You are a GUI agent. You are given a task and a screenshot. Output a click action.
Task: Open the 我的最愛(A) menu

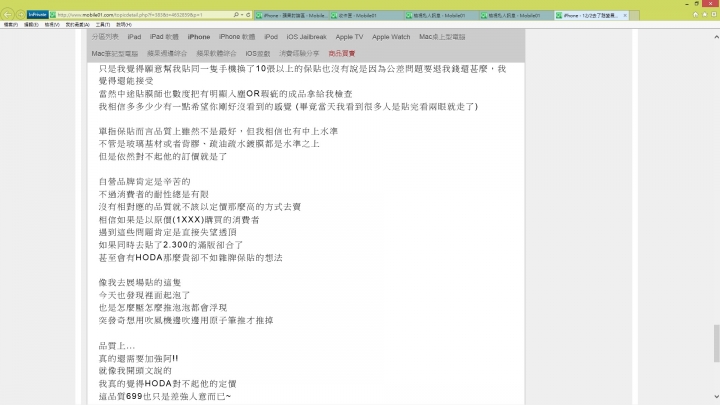click(77, 24)
